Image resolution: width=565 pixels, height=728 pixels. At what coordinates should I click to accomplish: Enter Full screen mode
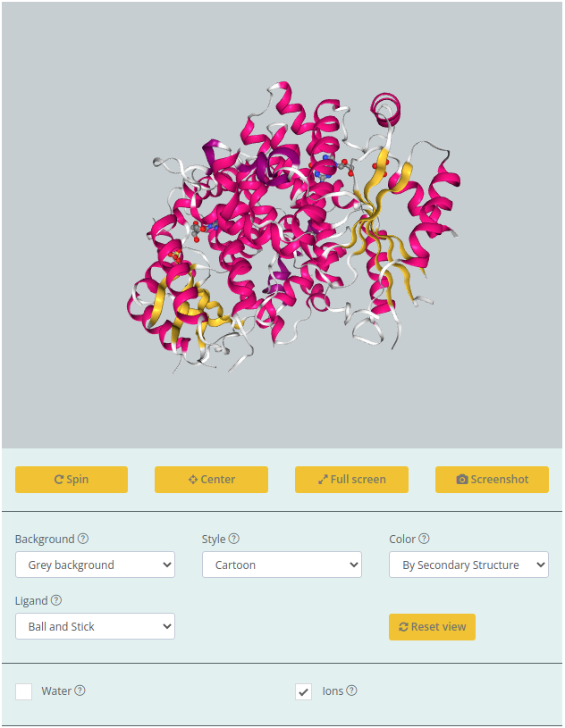[x=351, y=480]
